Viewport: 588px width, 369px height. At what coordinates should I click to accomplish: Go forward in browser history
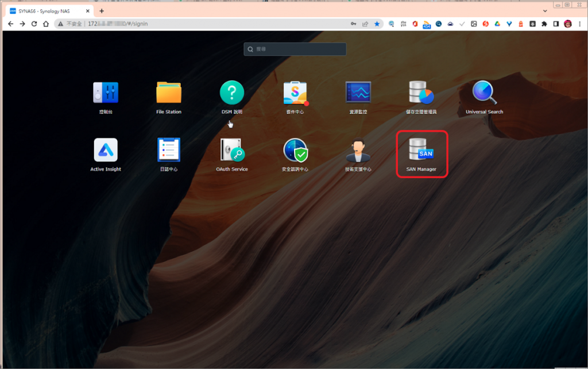(22, 24)
